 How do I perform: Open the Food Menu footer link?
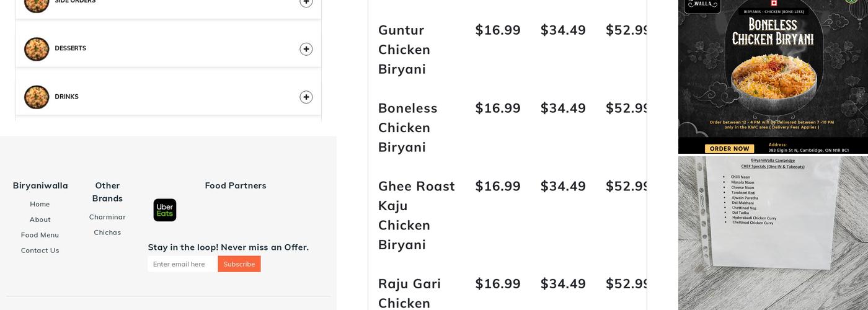coord(40,235)
